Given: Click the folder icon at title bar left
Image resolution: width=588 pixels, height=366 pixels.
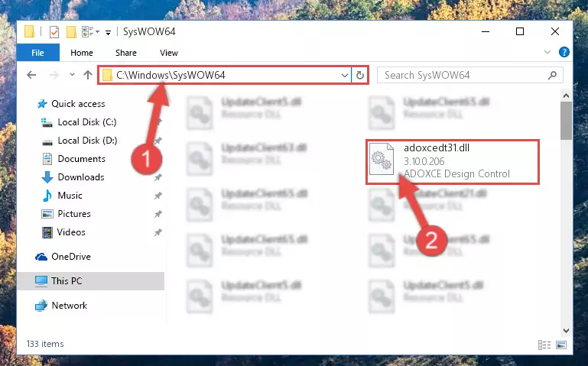Looking at the screenshot, I should (29, 31).
